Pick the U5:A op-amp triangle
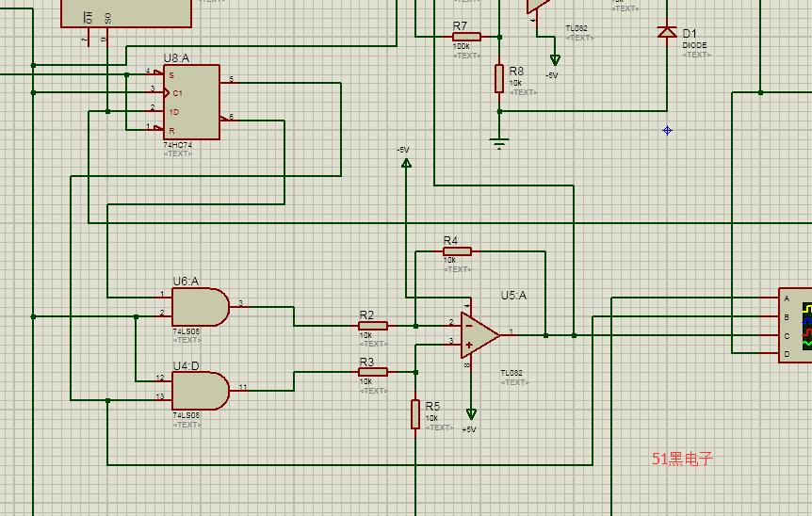 (x=479, y=334)
